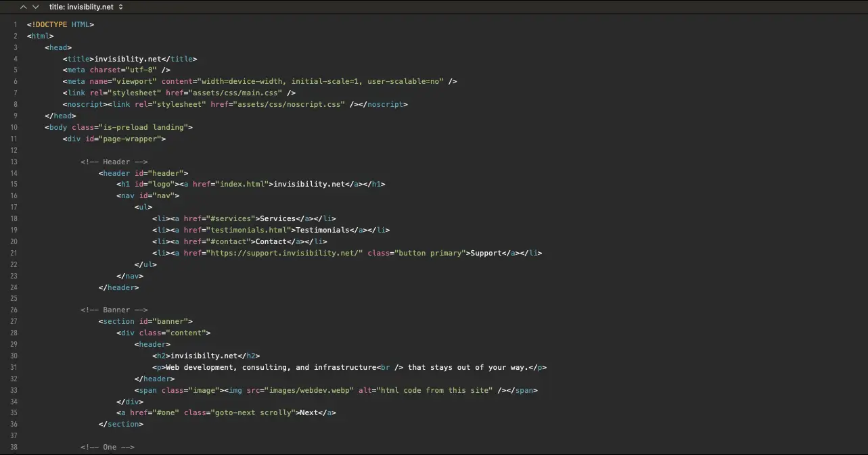This screenshot has height=455, width=868.
Task: Click line number 10 in gutter
Action: (14, 127)
